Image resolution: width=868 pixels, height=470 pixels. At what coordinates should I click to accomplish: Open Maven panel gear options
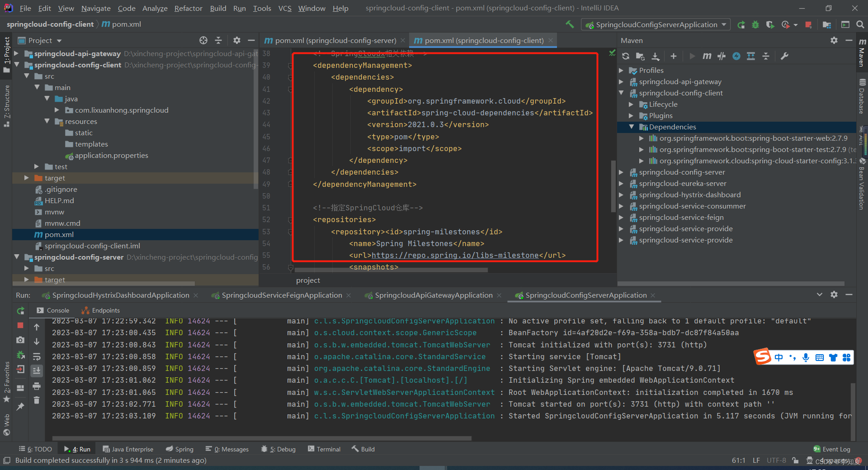(834, 40)
